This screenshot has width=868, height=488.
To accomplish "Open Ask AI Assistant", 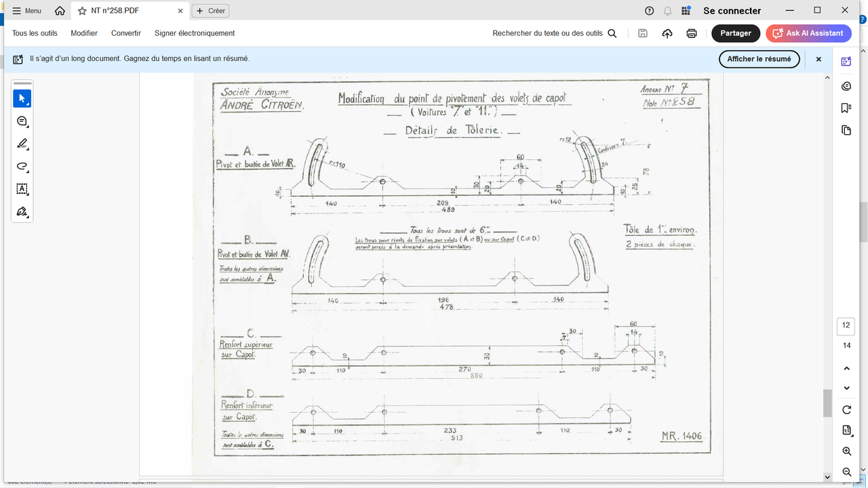I will [808, 33].
